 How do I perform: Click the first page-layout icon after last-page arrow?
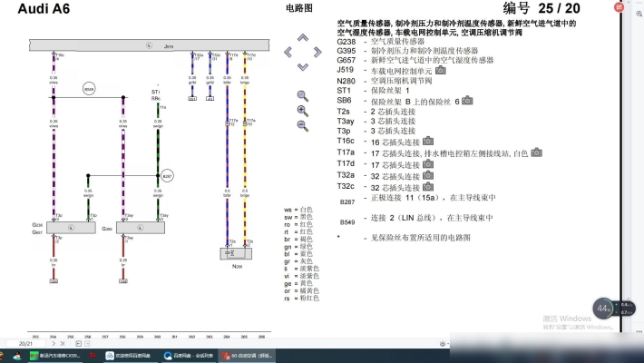point(78,343)
